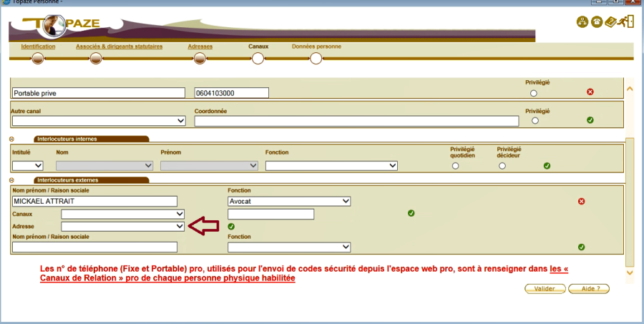Click the organization chart icon in header
This screenshot has width=644, height=324.
[582, 22]
